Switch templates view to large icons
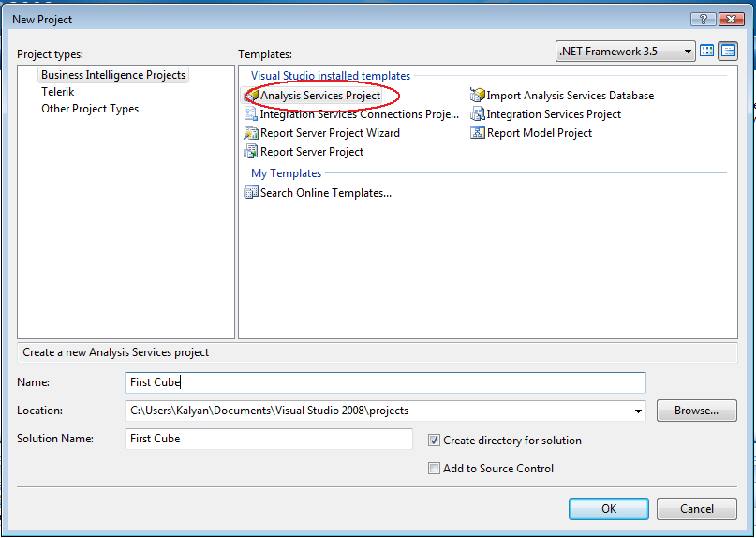This screenshot has height=538, width=756. tap(707, 52)
